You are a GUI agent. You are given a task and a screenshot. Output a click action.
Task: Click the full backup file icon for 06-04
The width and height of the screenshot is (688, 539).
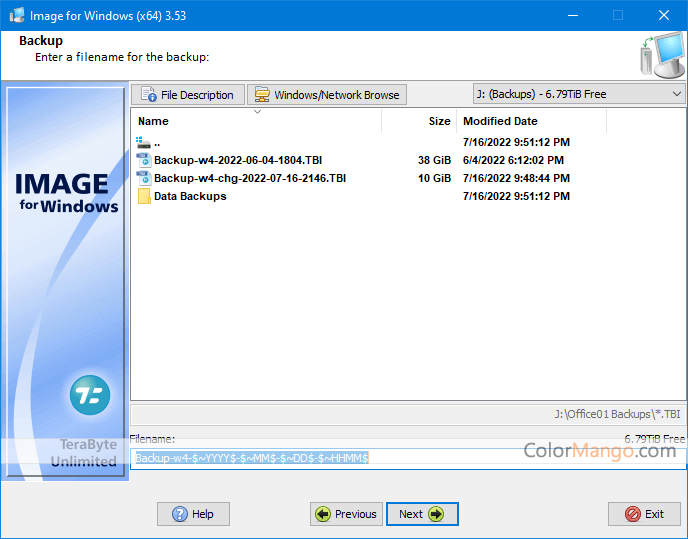(143, 160)
